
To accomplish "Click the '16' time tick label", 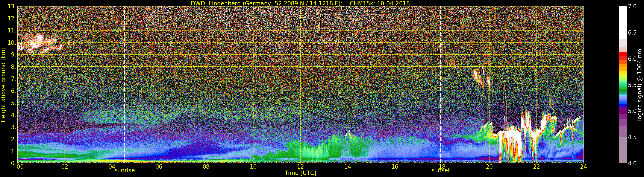I will click(x=395, y=166).
